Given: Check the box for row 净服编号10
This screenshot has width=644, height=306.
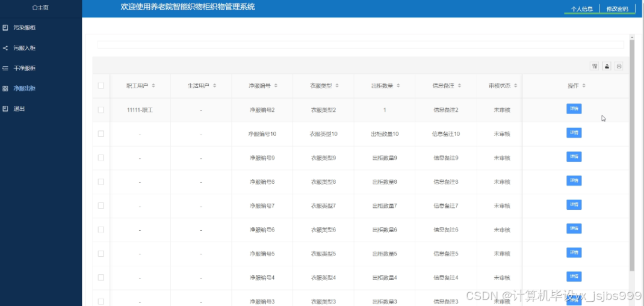Looking at the screenshot, I should (x=101, y=133).
